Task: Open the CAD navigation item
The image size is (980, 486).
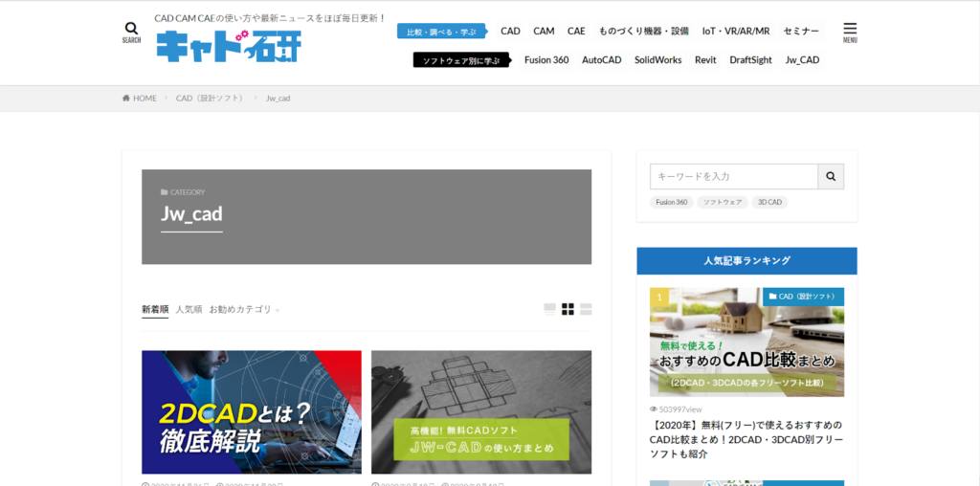Action: point(511,32)
